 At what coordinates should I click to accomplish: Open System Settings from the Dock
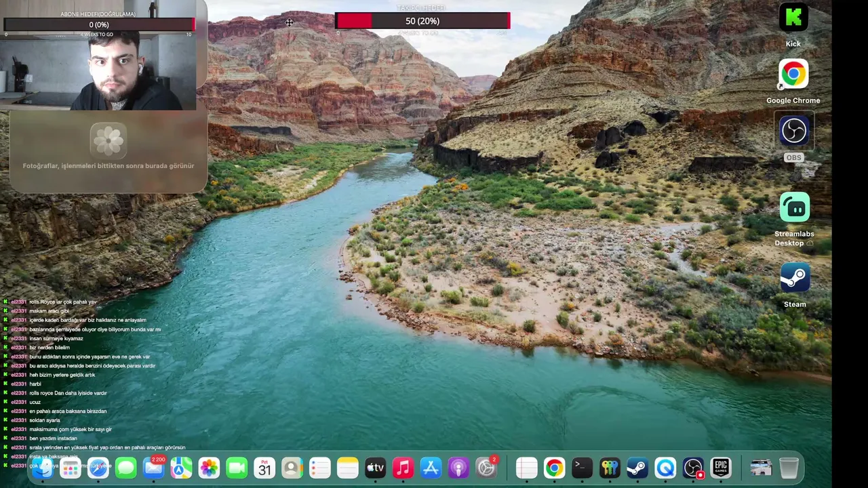[486, 468]
